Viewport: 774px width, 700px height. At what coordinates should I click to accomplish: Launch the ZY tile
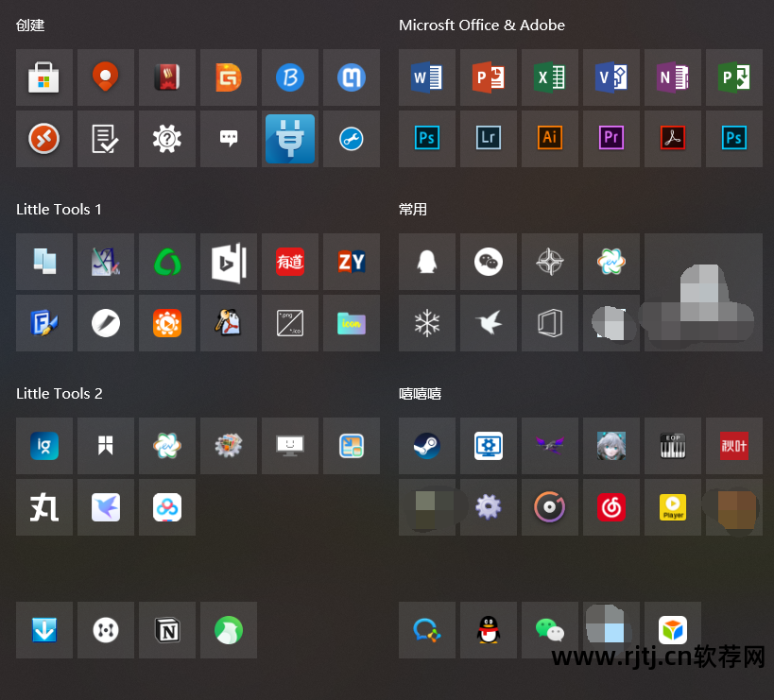coord(352,262)
